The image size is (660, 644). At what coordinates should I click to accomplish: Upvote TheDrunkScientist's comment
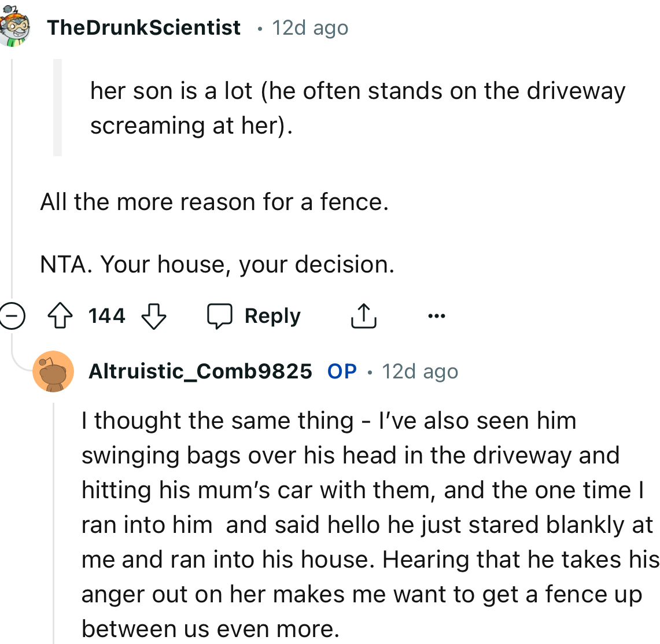(60, 316)
